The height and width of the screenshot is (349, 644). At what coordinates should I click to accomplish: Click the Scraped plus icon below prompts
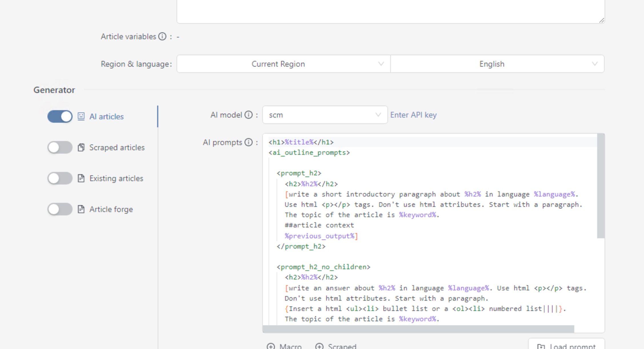[319, 346]
